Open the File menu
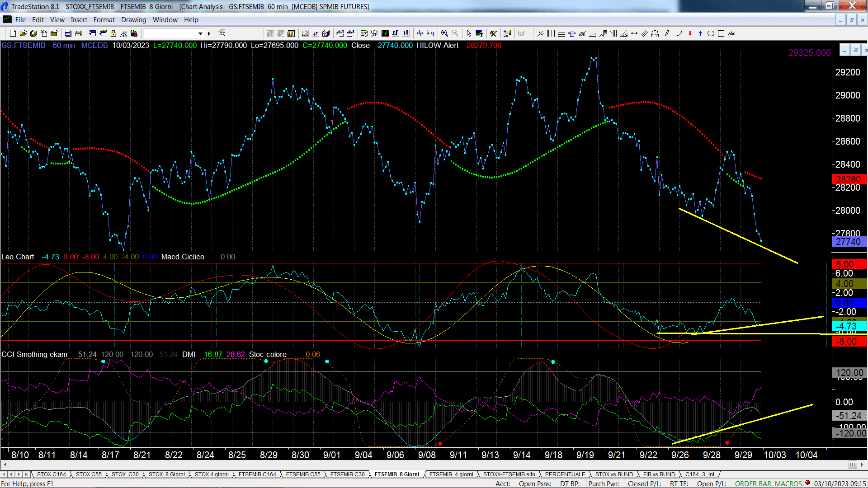The image size is (868, 488). 20,19
